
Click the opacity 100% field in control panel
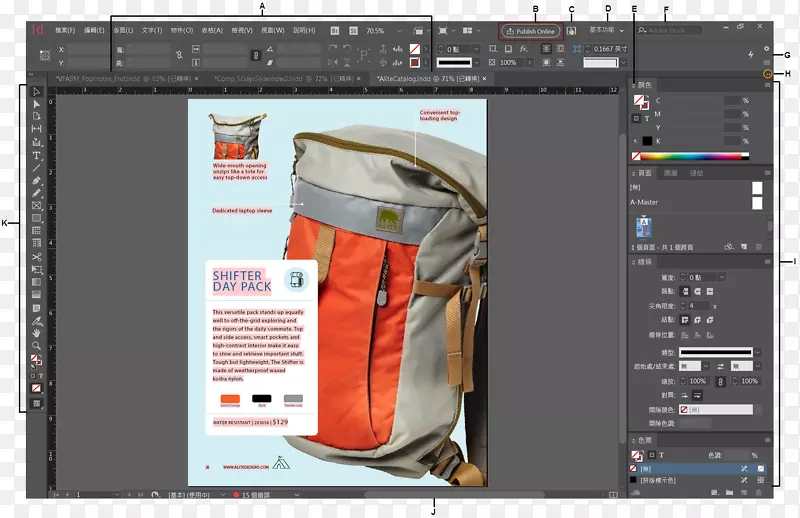point(511,62)
